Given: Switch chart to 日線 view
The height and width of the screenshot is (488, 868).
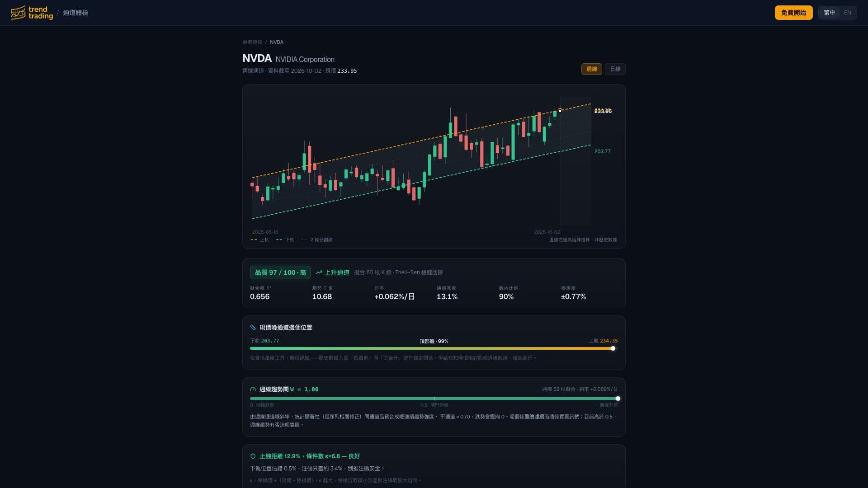Looking at the screenshot, I should (x=615, y=69).
